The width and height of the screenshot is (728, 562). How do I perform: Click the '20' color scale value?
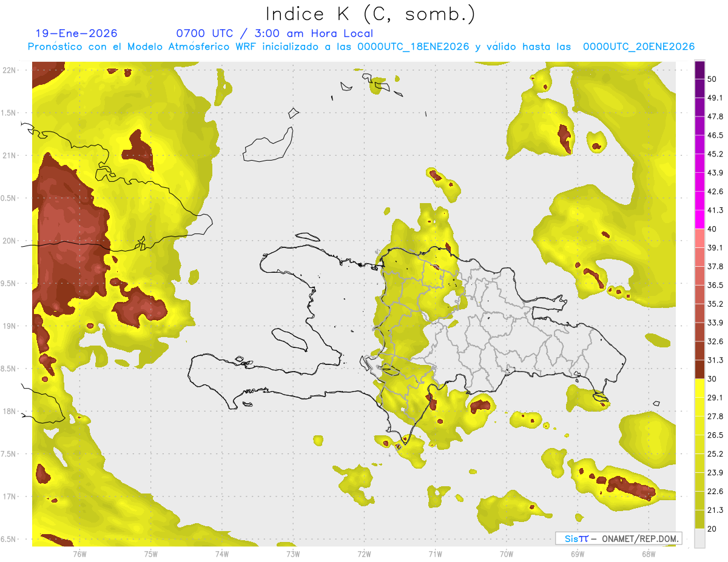pyautogui.click(x=713, y=529)
